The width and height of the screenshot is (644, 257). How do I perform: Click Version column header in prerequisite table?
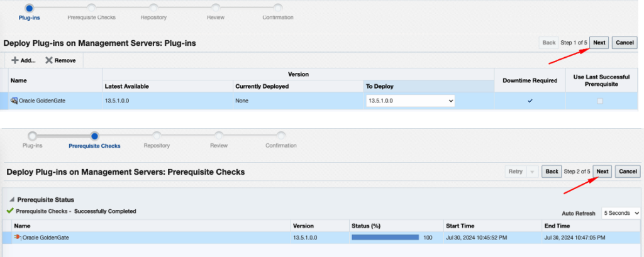(x=319, y=226)
